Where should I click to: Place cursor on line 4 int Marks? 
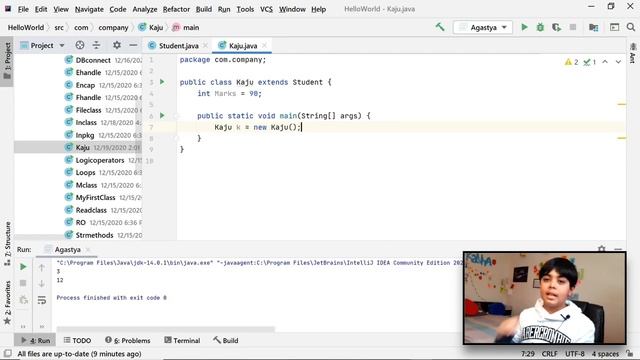point(229,93)
